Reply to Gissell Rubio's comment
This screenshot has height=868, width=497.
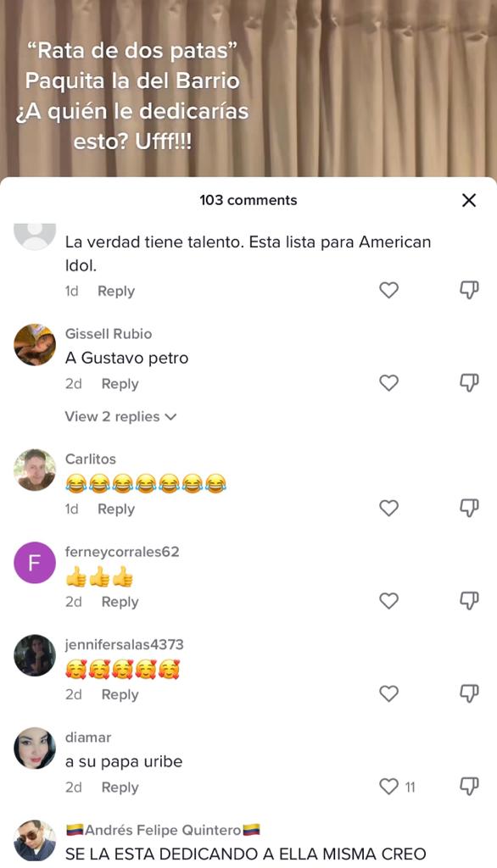click(120, 384)
